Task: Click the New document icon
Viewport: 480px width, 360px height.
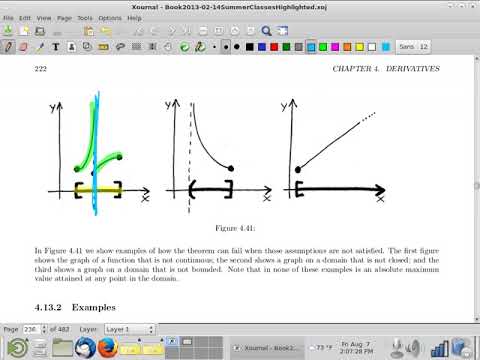Action: click(x=24, y=31)
